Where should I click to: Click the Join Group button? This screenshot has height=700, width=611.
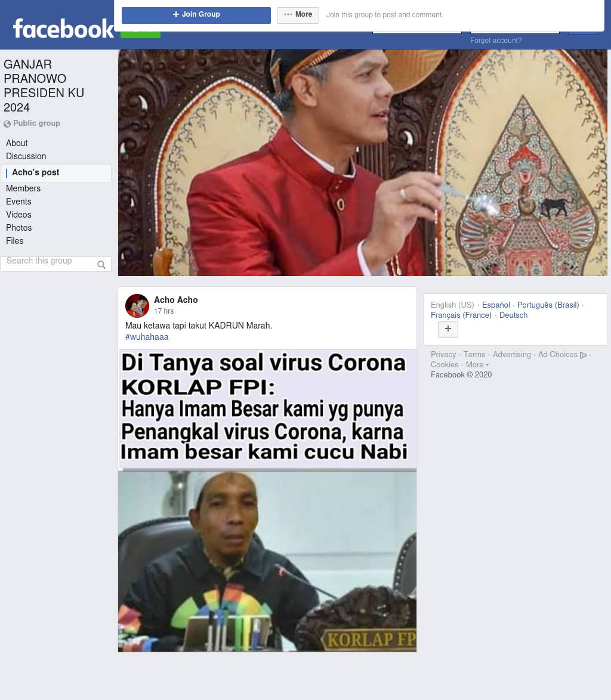196,15
